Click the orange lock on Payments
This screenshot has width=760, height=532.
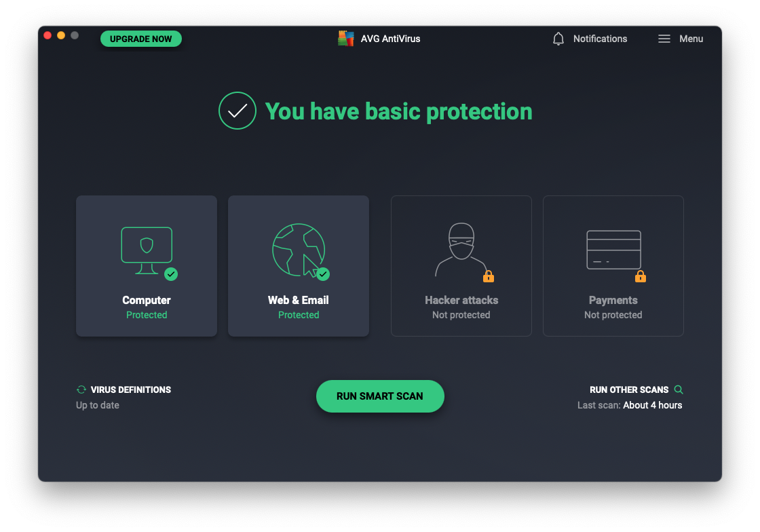[x=641, y=276]
